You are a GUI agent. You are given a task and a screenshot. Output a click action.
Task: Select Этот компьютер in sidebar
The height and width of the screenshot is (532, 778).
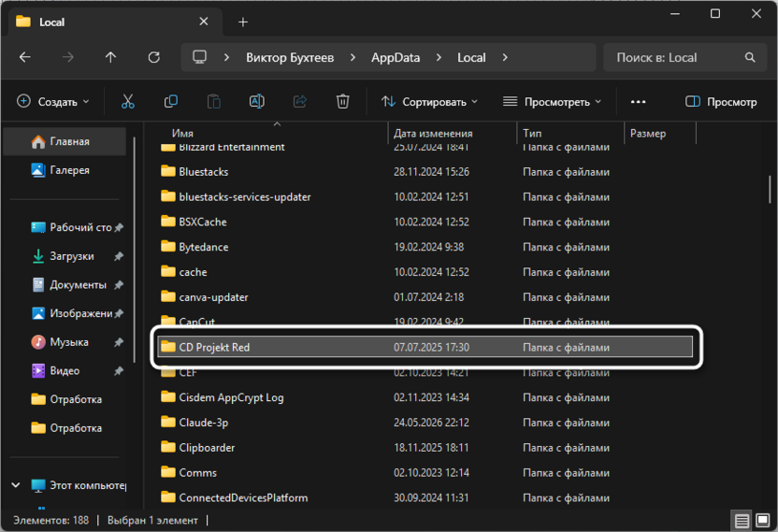pyautogui.click(x=78, y=485)
